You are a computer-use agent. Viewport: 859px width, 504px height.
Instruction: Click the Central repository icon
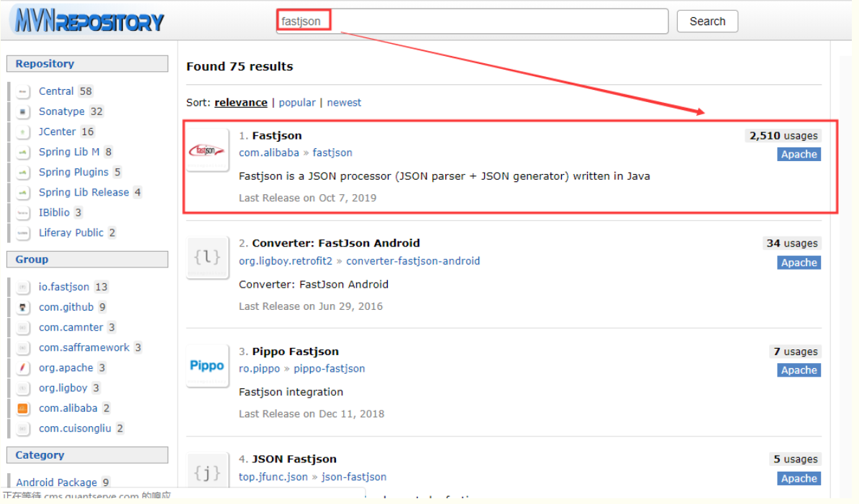[22, 91]
